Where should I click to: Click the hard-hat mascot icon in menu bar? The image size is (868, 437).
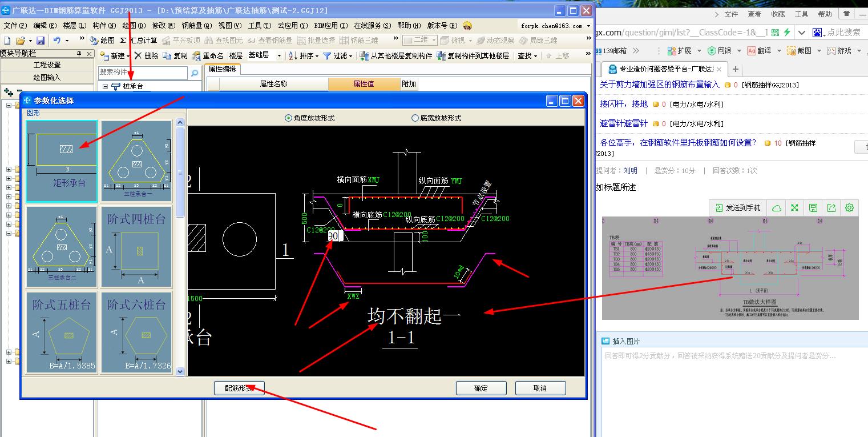coord(467,26)
